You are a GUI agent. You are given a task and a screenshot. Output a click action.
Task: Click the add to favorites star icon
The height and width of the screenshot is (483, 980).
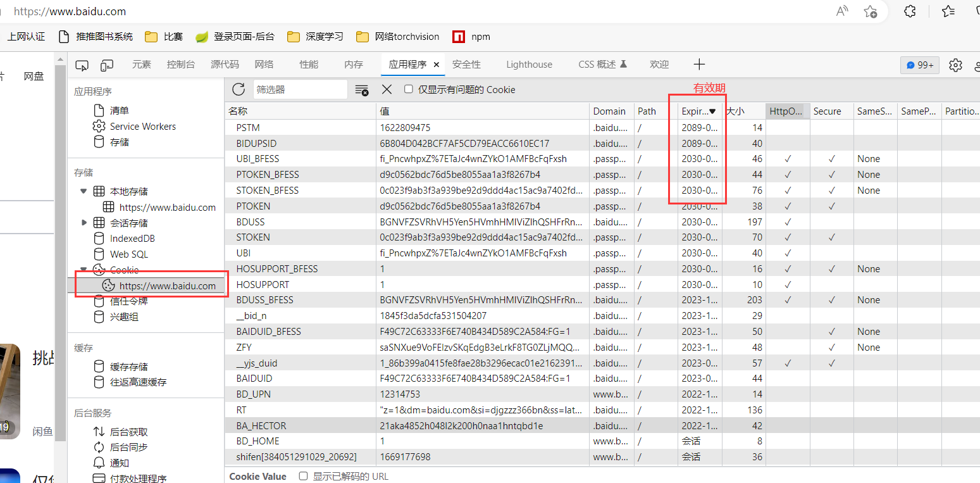click(871, 11)
